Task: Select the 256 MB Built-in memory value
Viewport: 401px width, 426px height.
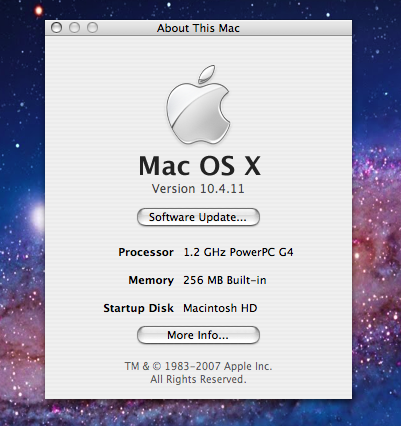Action: point(225,280)
